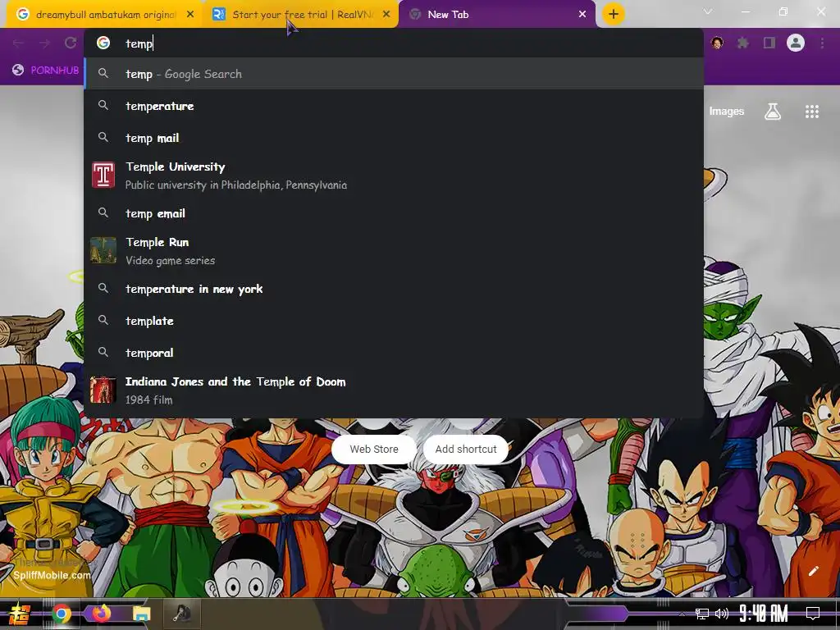
Task: Click the Indiana Jones film poster thumbnail
Action: (103, 390)
